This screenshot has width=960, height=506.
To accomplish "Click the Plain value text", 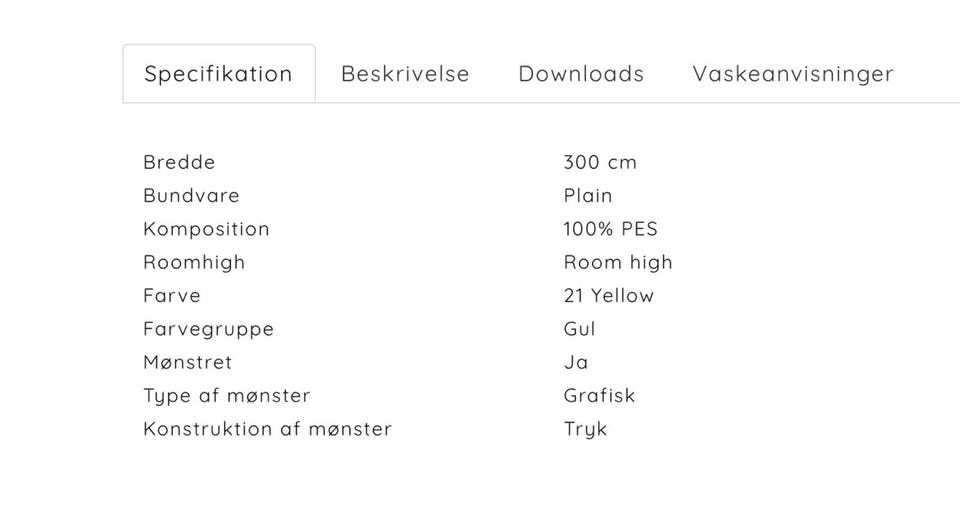I will (x=588, y=195).
